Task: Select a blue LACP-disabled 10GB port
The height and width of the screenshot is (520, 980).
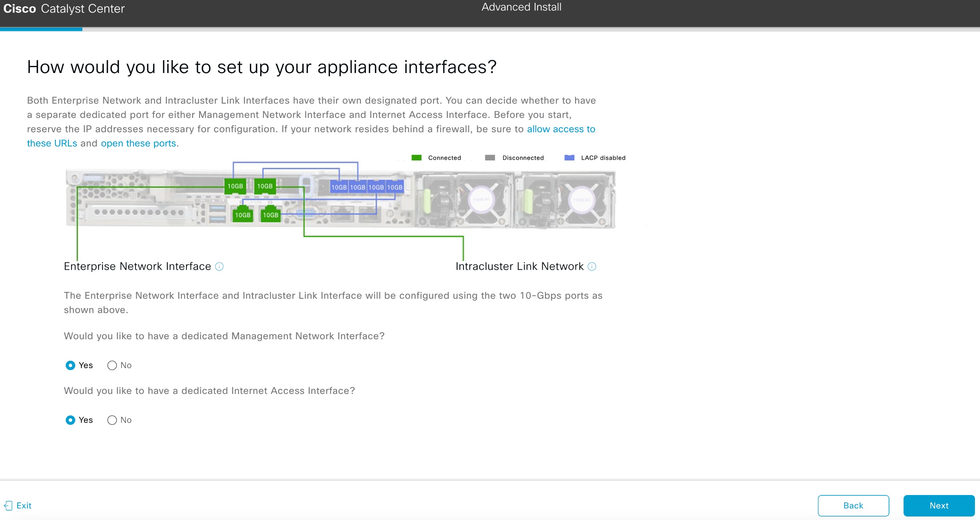Action: click(339, 187)
